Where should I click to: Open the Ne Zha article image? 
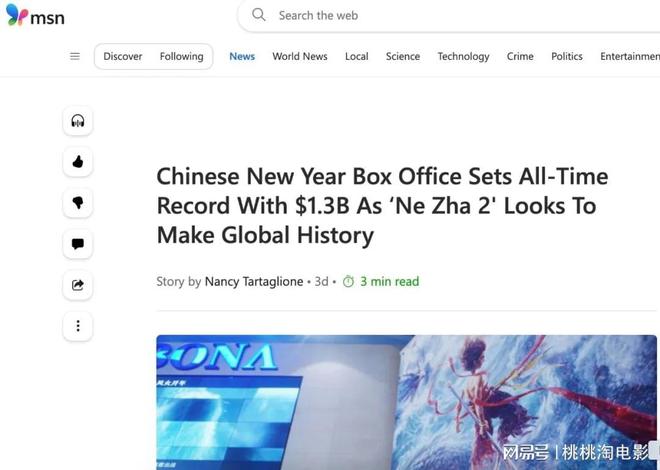click(x=406, y=402)
